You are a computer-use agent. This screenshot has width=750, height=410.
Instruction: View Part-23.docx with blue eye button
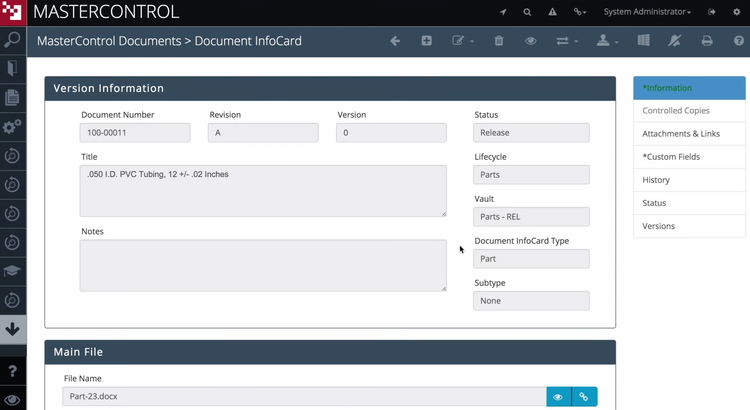coord(558,397)
